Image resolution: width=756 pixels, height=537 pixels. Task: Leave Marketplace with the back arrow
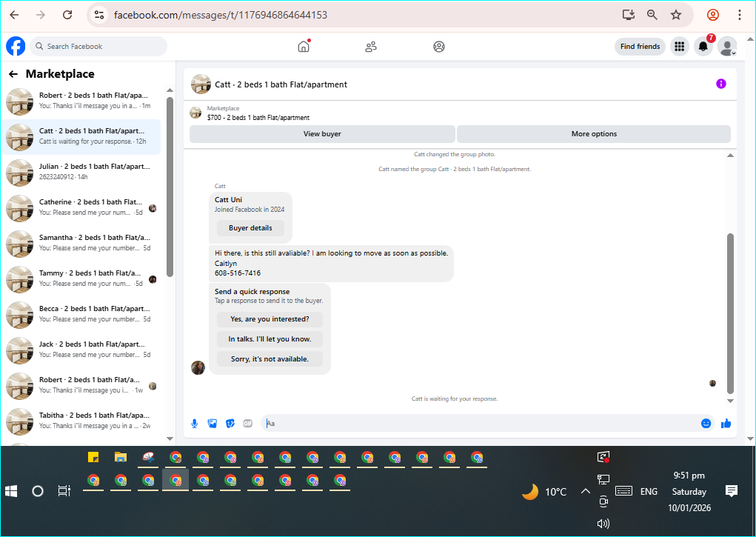tap(13, 74)
